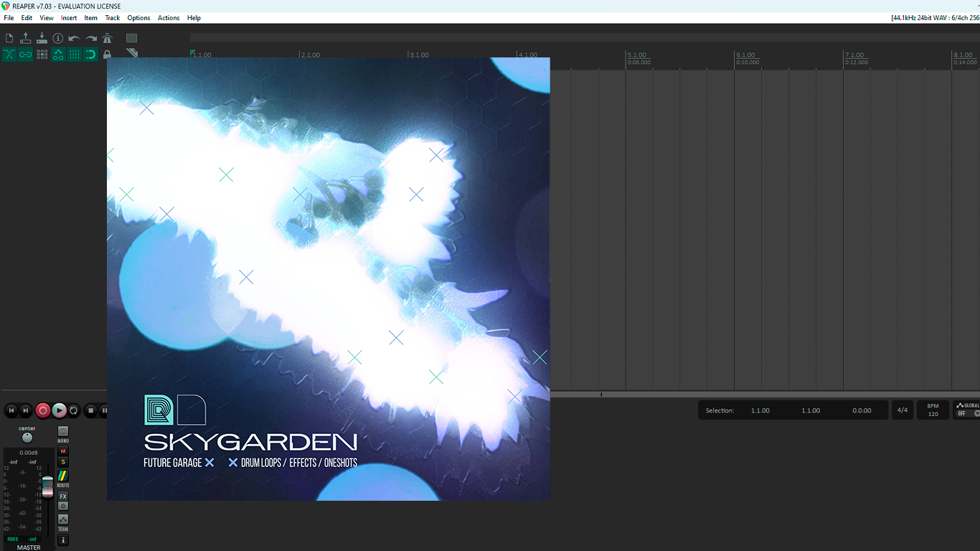980x551 pixels.
Task: Click the Play transport button
Action: (60, 410)
